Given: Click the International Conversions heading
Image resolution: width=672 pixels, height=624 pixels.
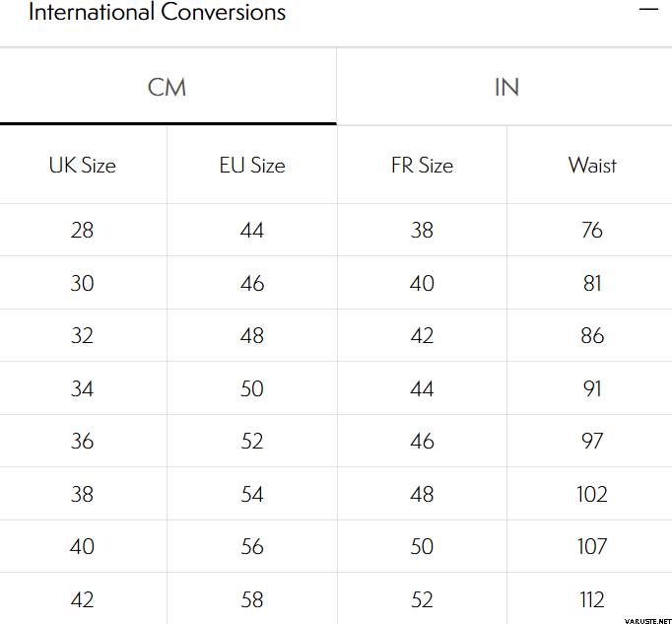Looking at the screenshot, I should (x=158, y=13).
